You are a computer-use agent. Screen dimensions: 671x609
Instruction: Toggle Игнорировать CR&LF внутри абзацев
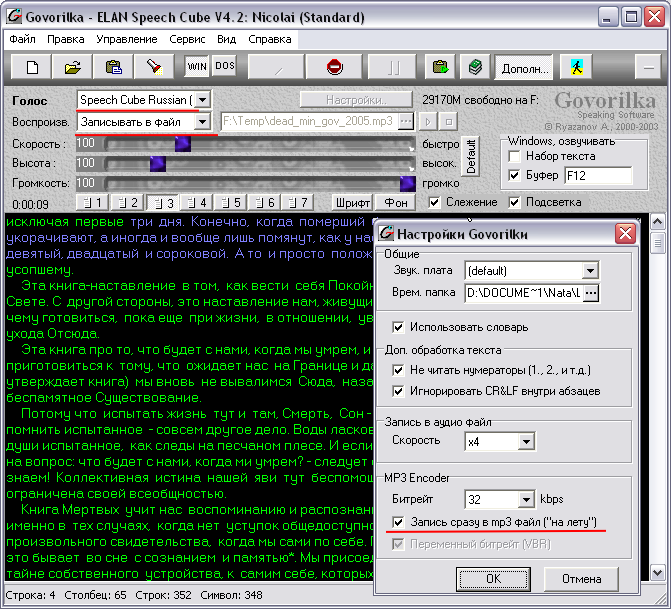pyautogui.click(x=398, y=391)
